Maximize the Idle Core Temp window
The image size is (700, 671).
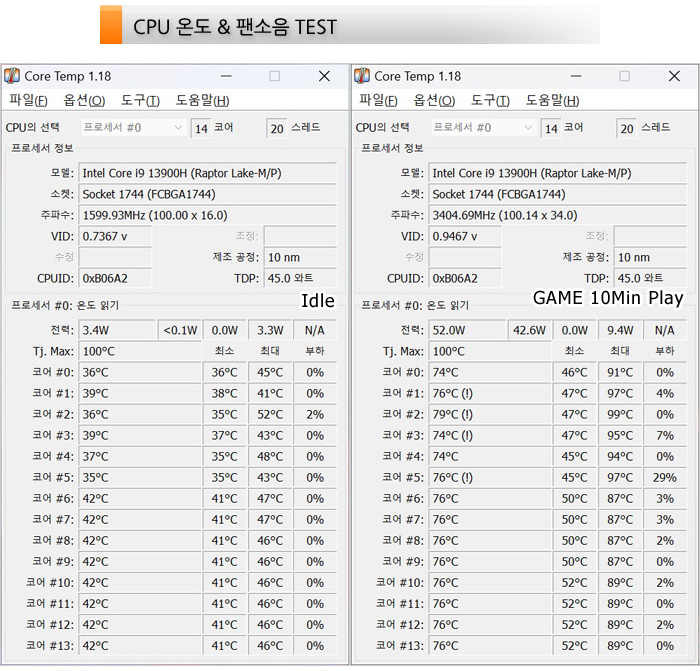[275, 76]
